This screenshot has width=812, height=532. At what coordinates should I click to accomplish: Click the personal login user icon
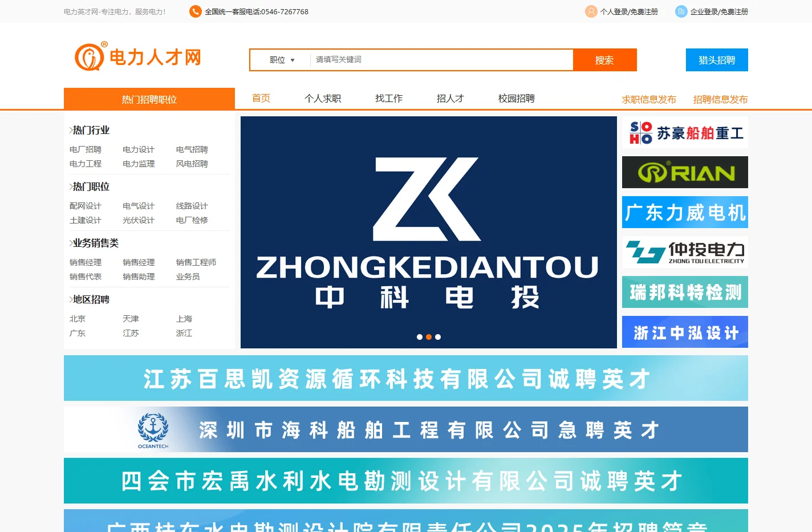pos(591,11)
